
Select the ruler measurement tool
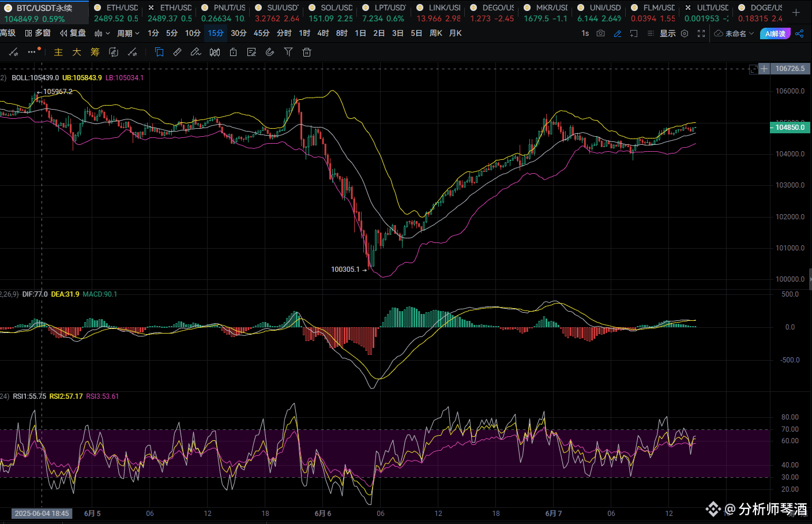point(178,53)
